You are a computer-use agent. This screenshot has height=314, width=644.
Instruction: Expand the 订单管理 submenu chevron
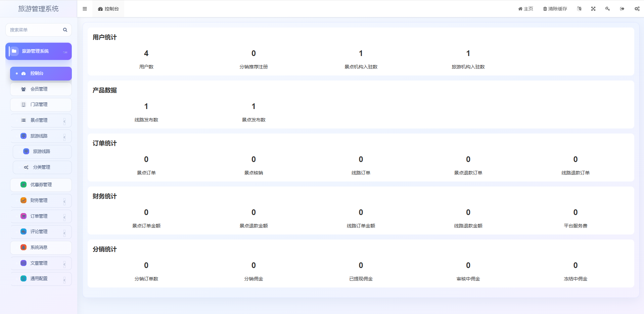[x=64, y=217]
